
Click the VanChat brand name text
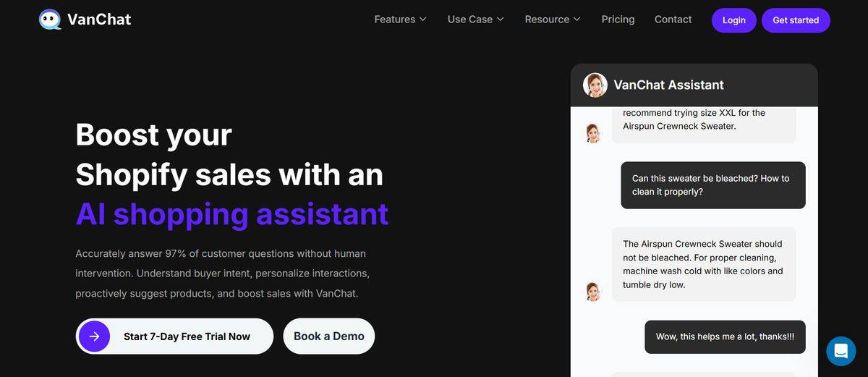99,20
